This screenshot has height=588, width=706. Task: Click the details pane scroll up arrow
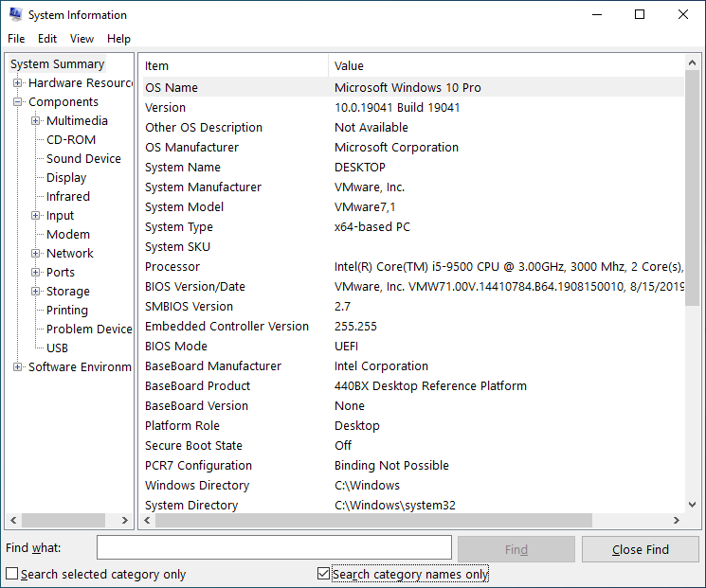click(x=692, y=63)
